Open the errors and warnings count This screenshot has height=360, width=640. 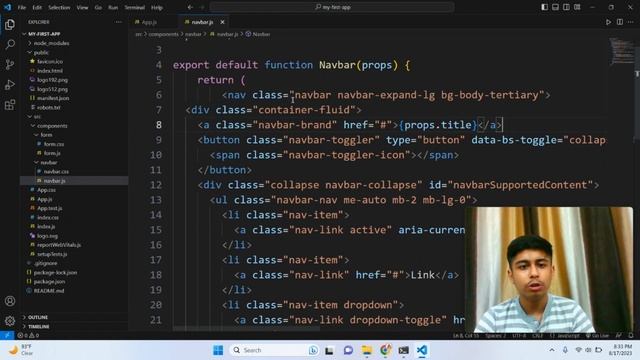coord(28,335)
